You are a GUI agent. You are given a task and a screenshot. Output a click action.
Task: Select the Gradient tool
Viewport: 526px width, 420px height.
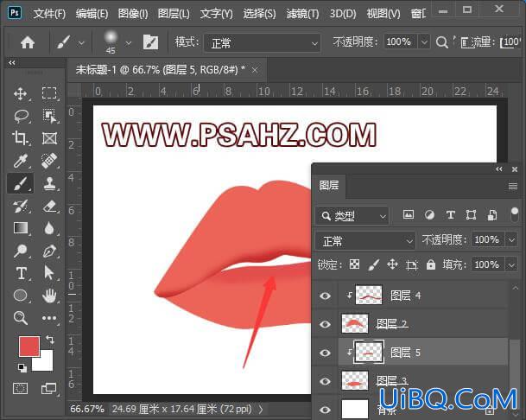point(21,228)
